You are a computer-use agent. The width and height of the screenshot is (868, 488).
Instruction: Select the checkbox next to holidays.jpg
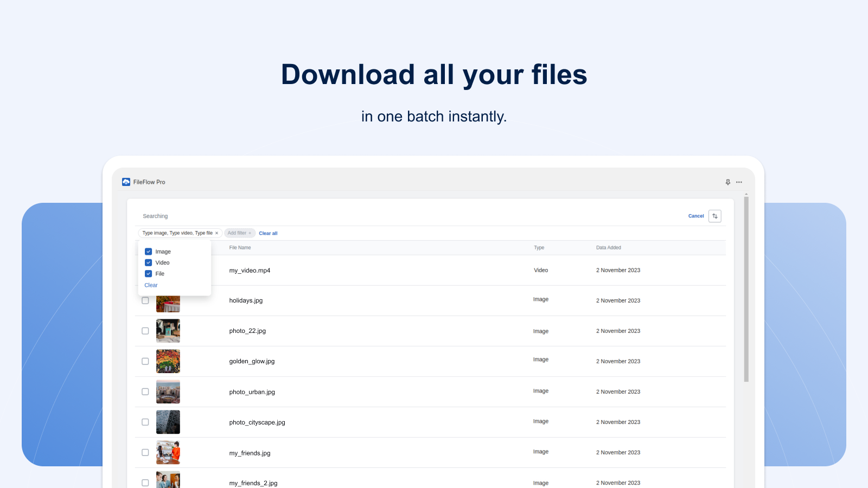(145, 300)
